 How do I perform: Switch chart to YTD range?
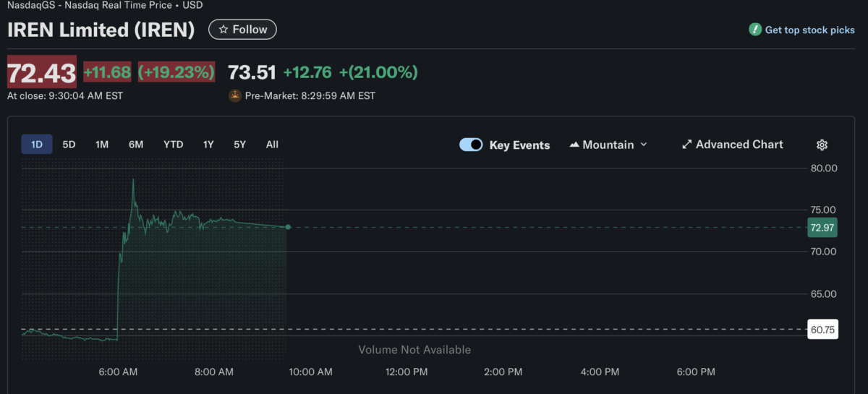pyautogui.click(x=174, y=145)
